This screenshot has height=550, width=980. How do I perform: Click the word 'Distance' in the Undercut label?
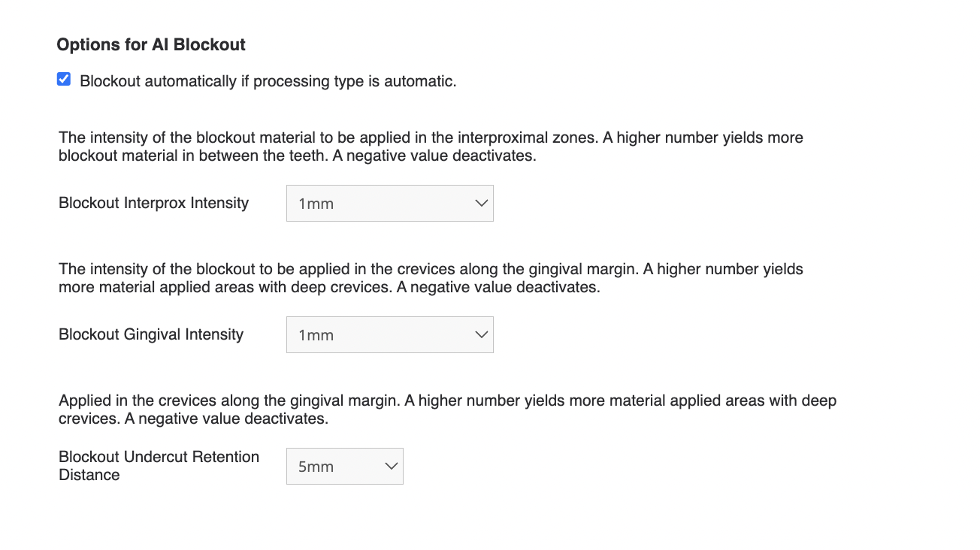89,475
